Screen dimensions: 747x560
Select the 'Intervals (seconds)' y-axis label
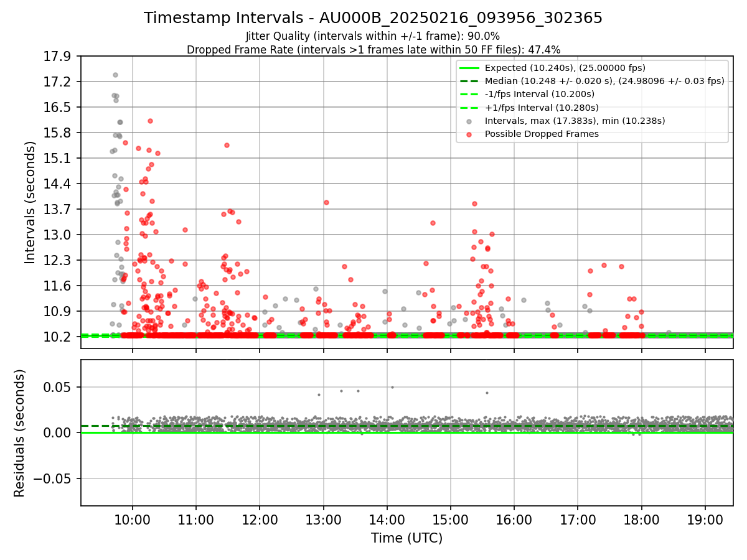pos(30,202)
